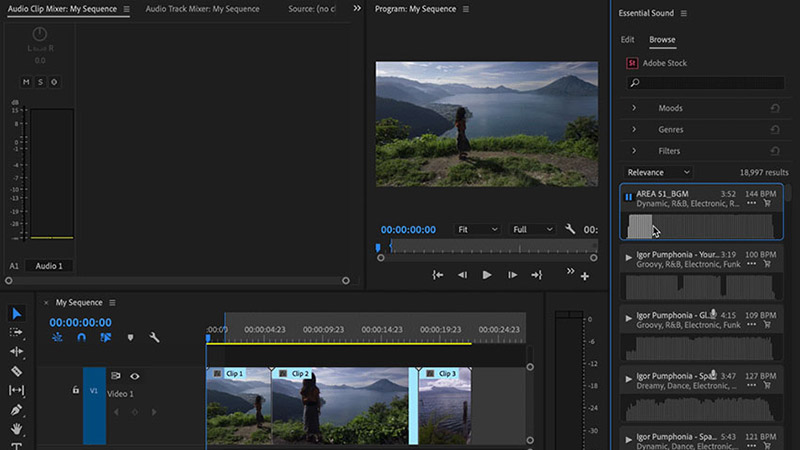This screenshot has height=450, width=800.
Task: Mute the Audio 1 channel with M
Action: [26, 82]
